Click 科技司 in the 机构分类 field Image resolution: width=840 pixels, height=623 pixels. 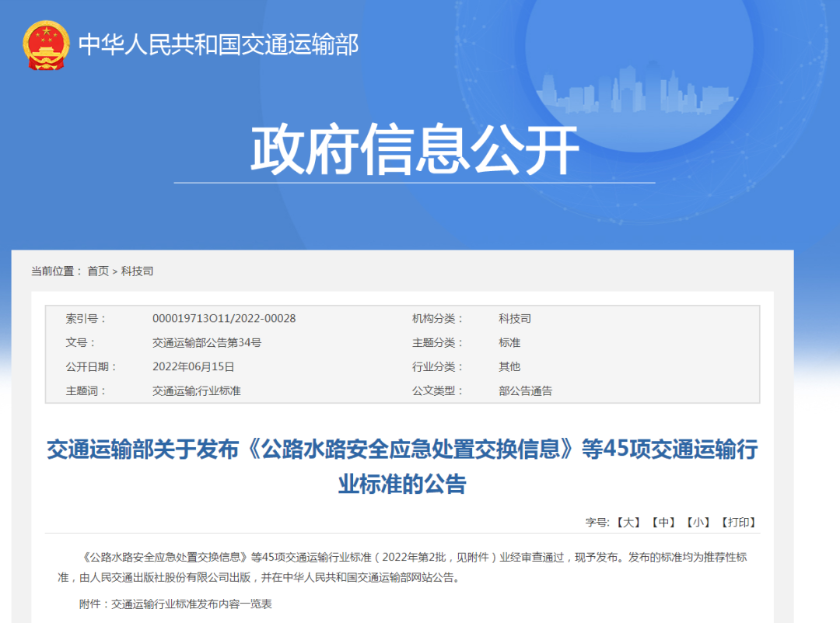(515, 318)
